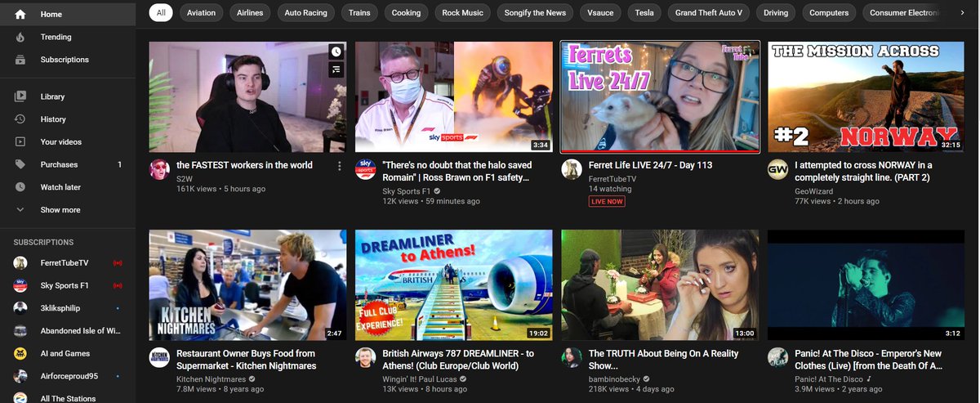Image resolution: width=980 pixels, height=403 pixels.
Task: Click Kitchen Nightmares channel avatar
Action: 159,357
